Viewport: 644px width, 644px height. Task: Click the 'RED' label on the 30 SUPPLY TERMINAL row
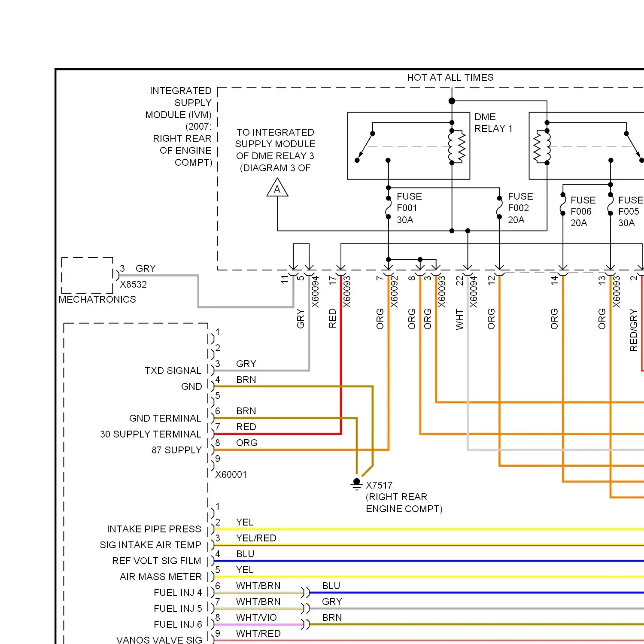coord(246,427)
